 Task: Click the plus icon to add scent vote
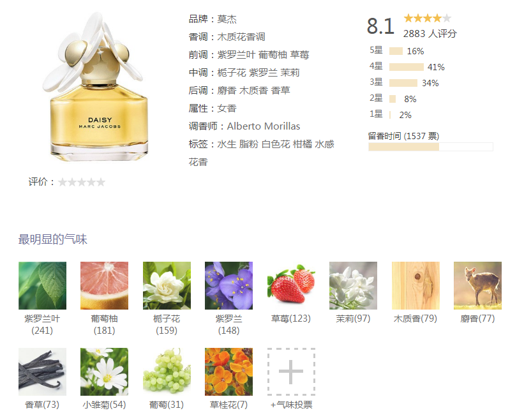(291, 371)
